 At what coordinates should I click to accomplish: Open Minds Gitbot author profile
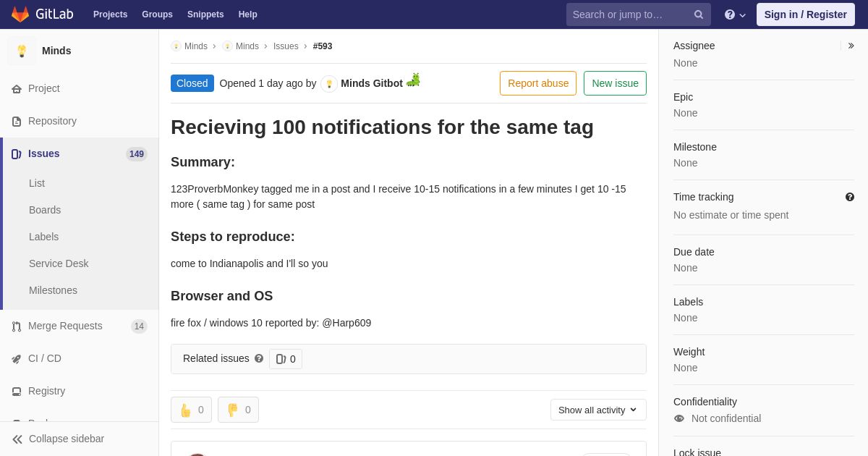point(372,83)
